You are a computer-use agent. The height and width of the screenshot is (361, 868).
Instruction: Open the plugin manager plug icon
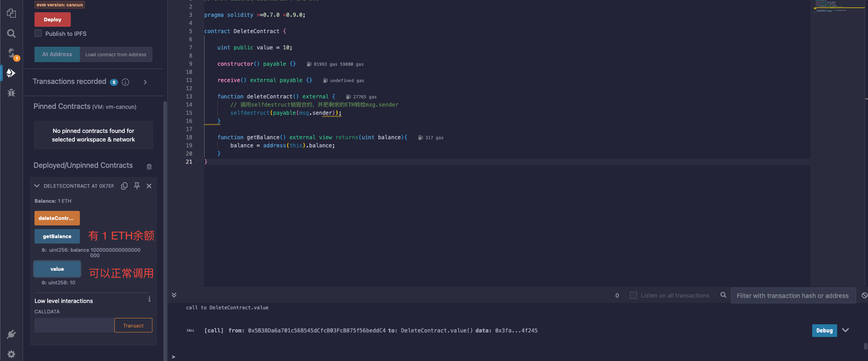click(11, 334)
